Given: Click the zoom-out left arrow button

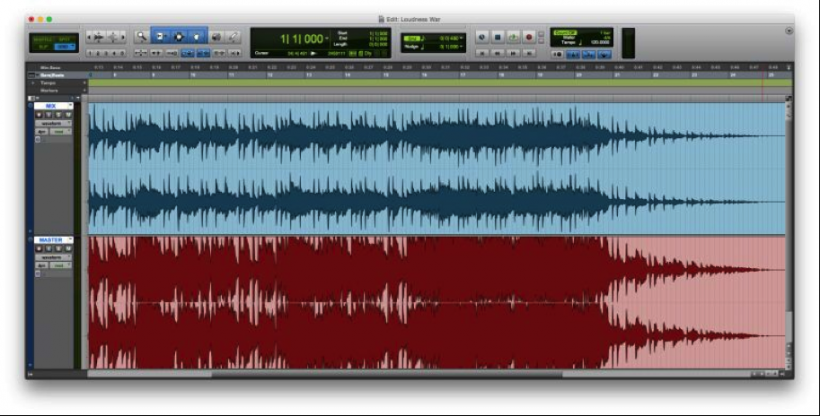Looking at the screenshot, I should coord(89,37).
